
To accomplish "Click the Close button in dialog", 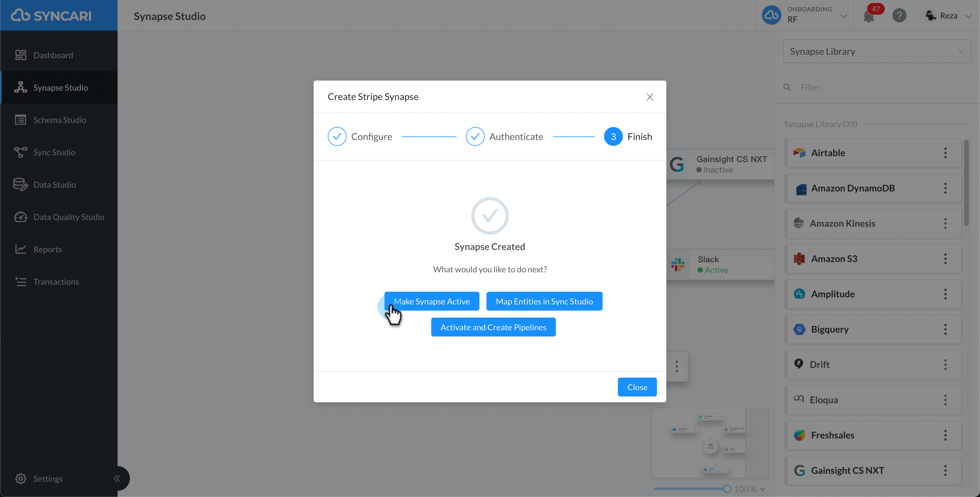I will coord(637,387).
